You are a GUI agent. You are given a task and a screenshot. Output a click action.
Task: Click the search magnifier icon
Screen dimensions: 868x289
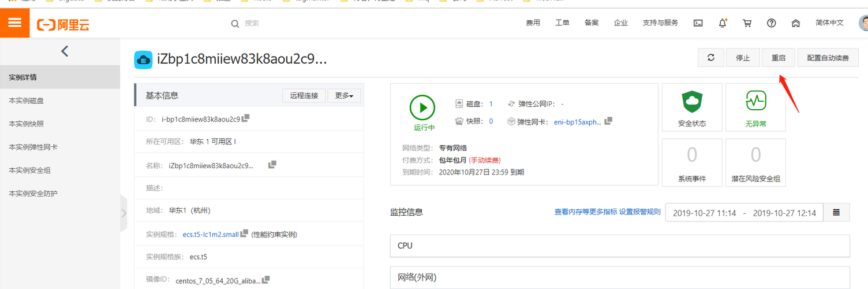coord(235,24)
